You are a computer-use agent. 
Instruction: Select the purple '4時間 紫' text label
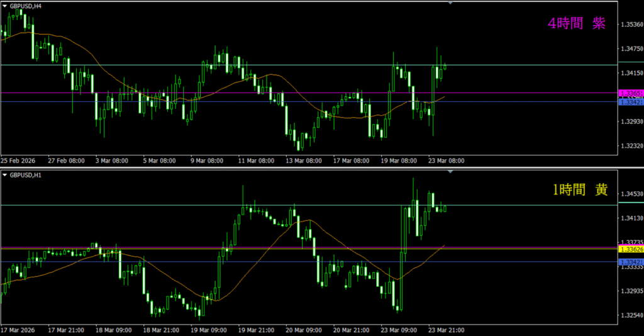[x=577, y=24]
